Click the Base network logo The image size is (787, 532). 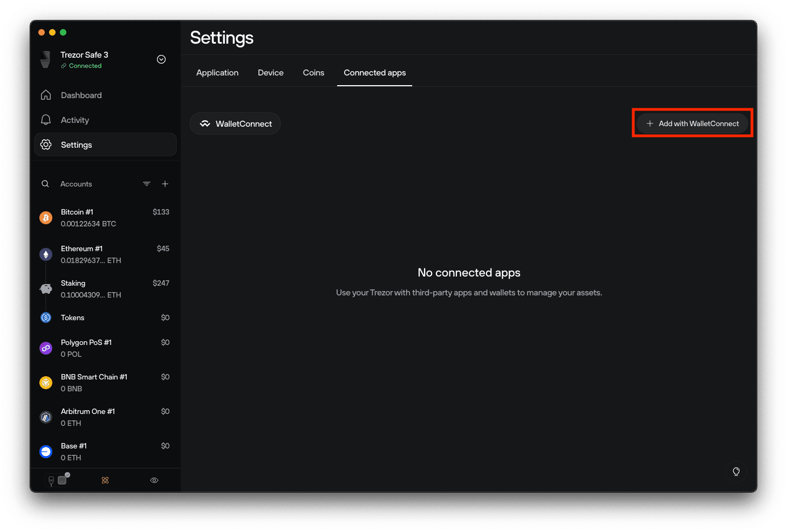point(46,452)
